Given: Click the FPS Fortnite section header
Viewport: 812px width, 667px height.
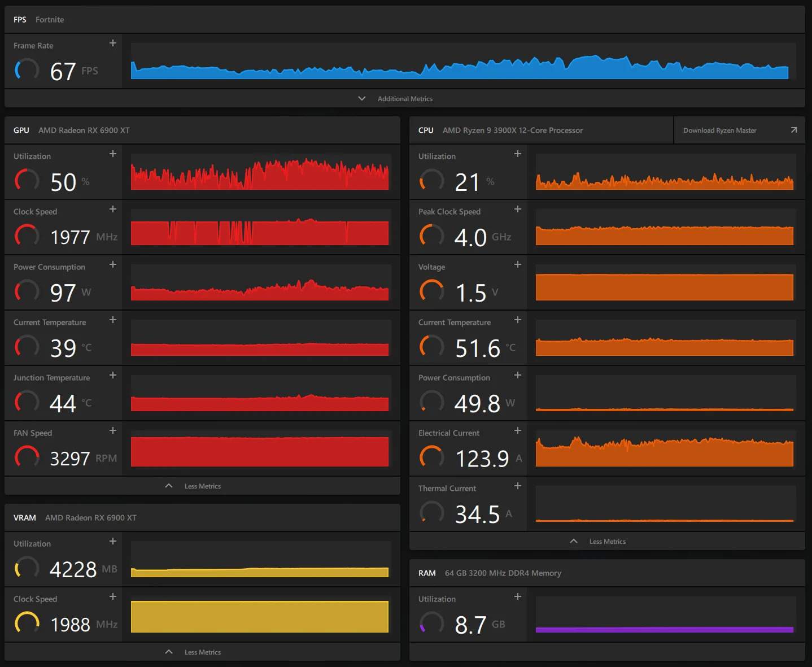Looking at the screenshot, I should coord(405,19).
